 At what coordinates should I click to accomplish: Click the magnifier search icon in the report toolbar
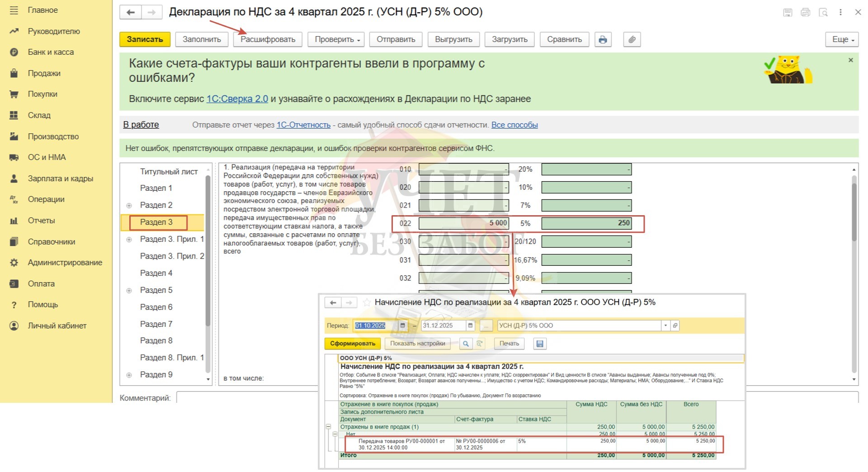tap(465, 344)
